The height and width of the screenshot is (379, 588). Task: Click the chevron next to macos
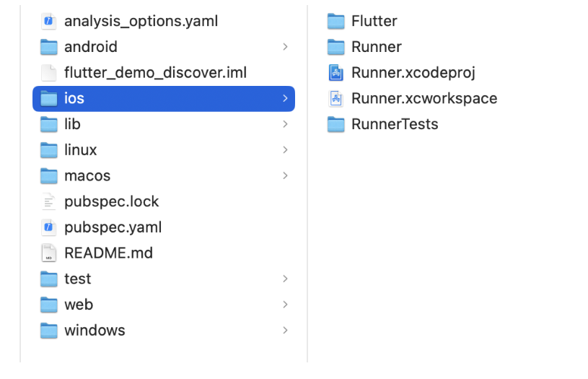[286, 175]
